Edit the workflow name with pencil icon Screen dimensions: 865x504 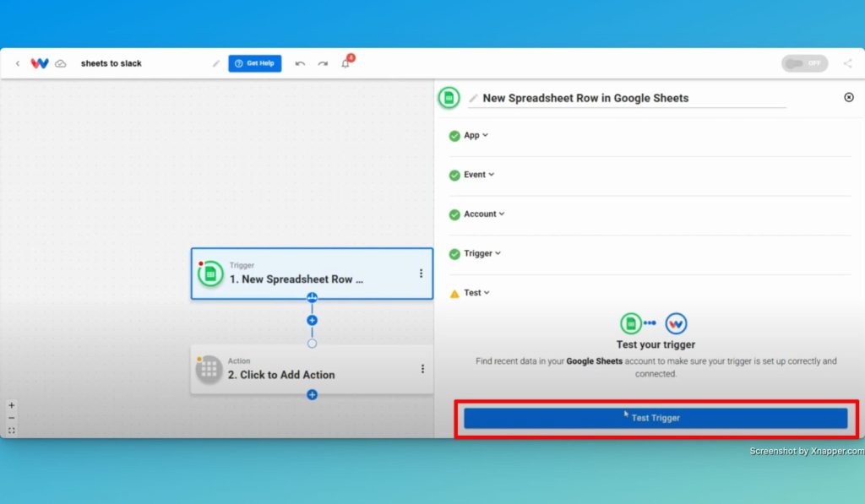tap(215, 63)
